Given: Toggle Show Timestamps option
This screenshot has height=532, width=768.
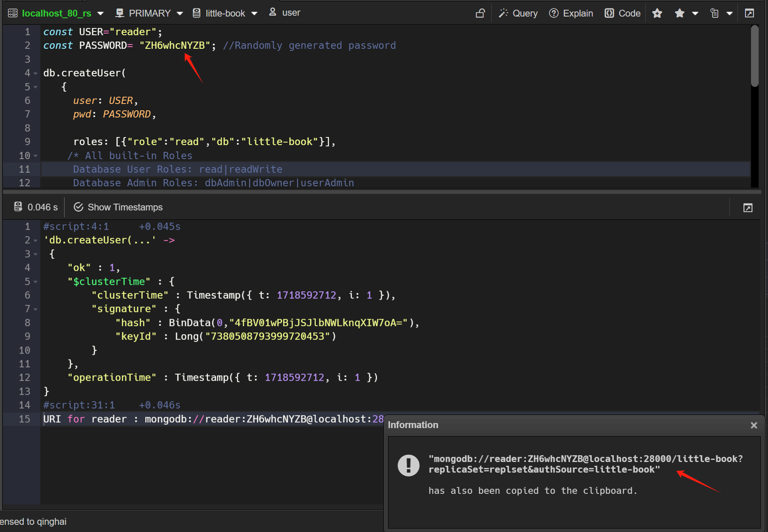Looking at the screenshot, I should click(118, 207).
